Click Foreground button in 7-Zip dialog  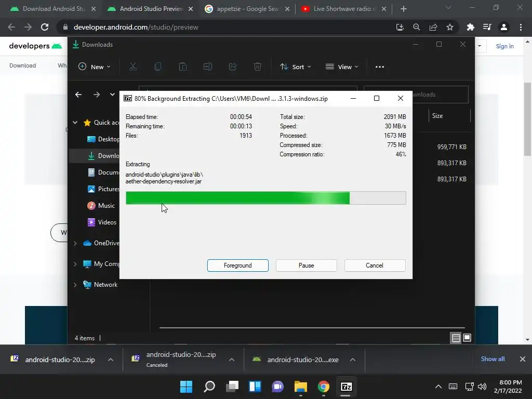coord(237,265)
